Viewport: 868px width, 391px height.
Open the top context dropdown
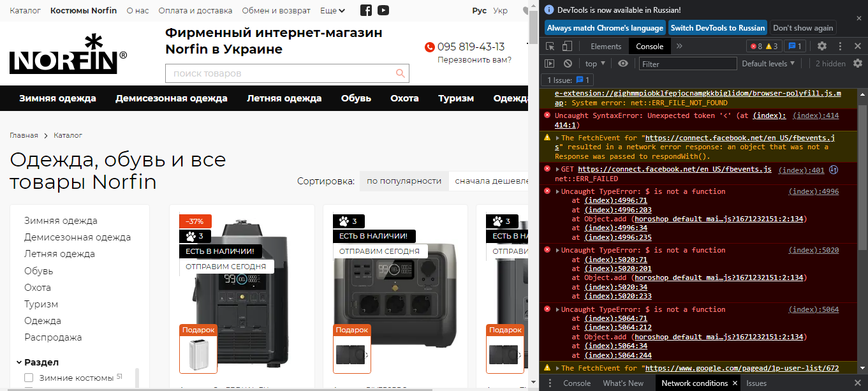(x=596, y=63)
